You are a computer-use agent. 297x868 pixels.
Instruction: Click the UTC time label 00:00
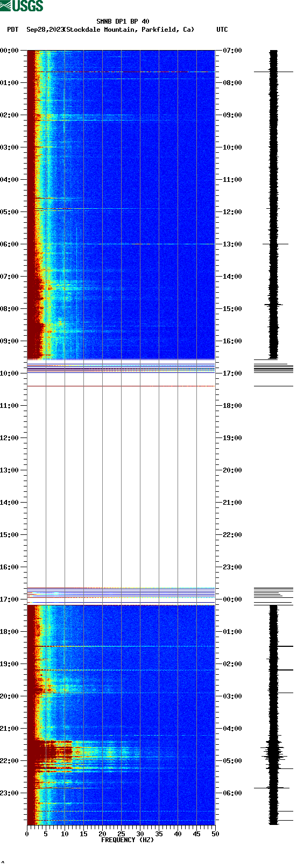[x=232, y=599]
